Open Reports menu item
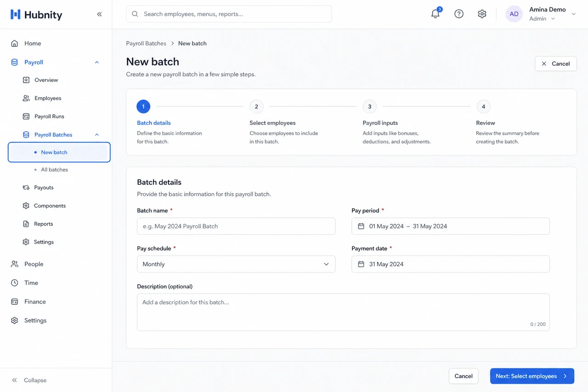 [44, 224]
